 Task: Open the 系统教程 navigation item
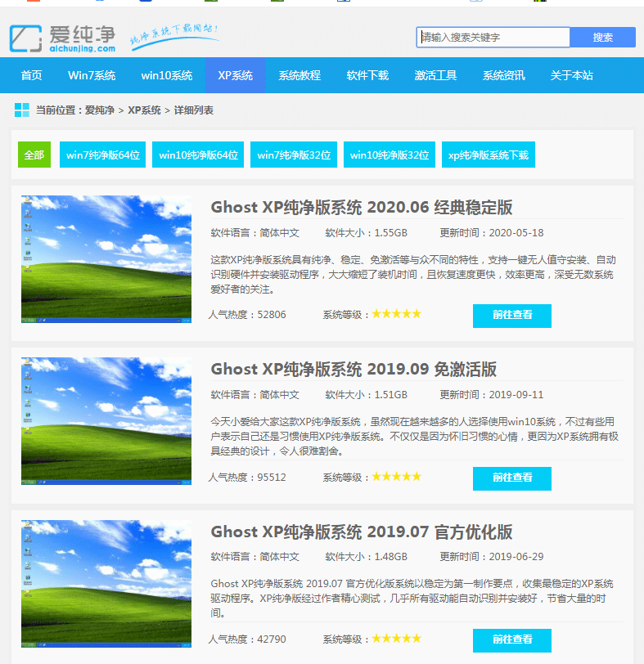(299, 75)
